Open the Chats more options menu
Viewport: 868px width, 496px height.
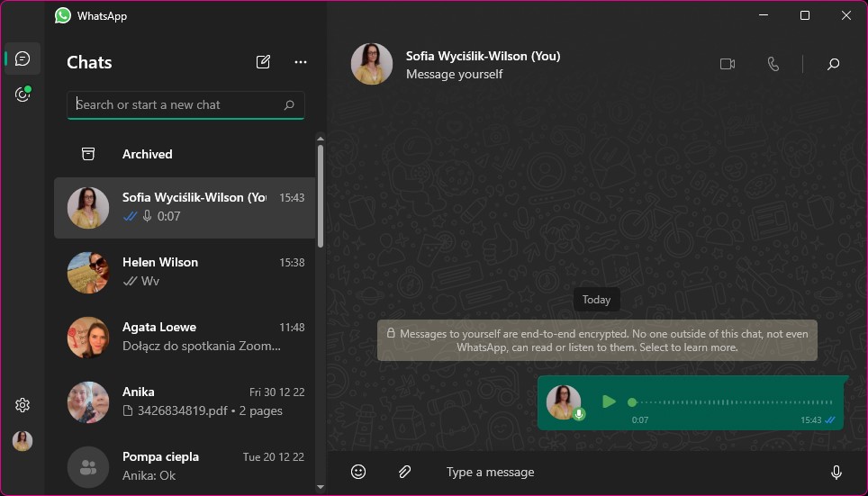[301, 62]
